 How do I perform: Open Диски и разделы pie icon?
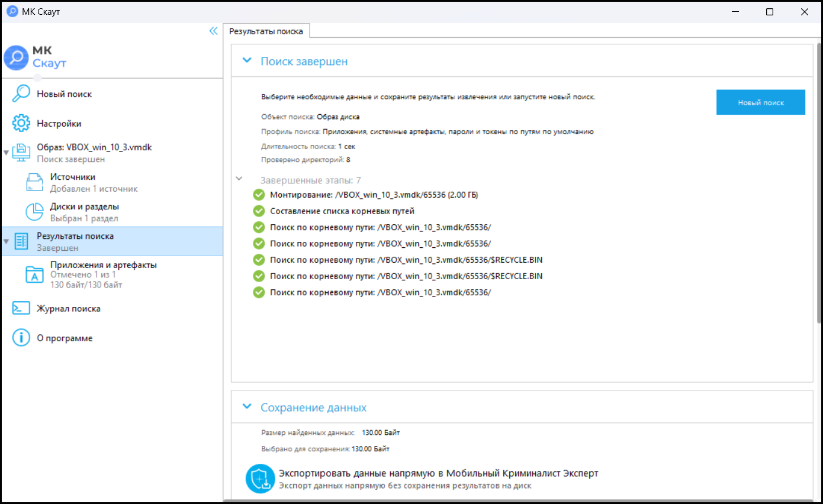point(34,212)
